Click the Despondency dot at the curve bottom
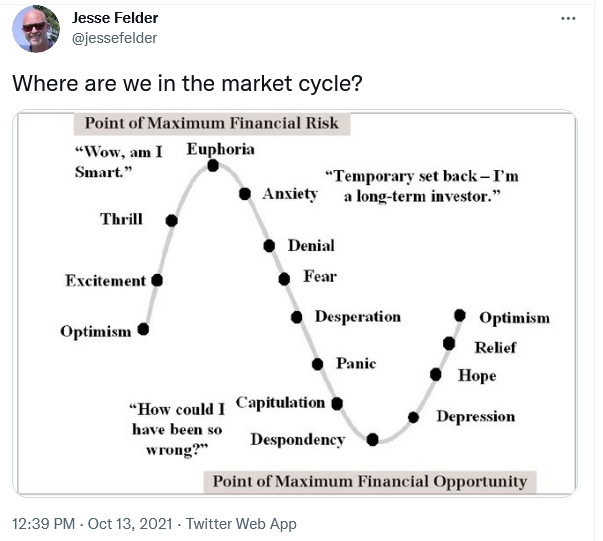This screenshot has width=603, height=541. (372, 439)
